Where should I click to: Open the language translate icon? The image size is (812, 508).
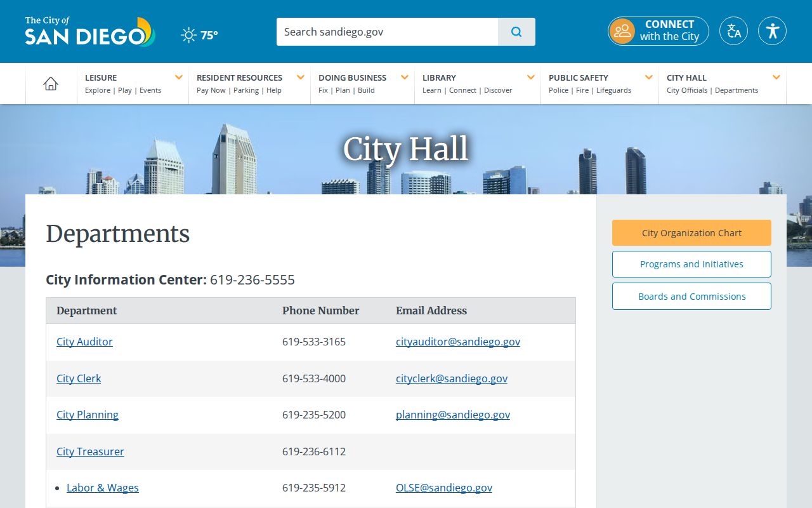[x=733, y=31]
